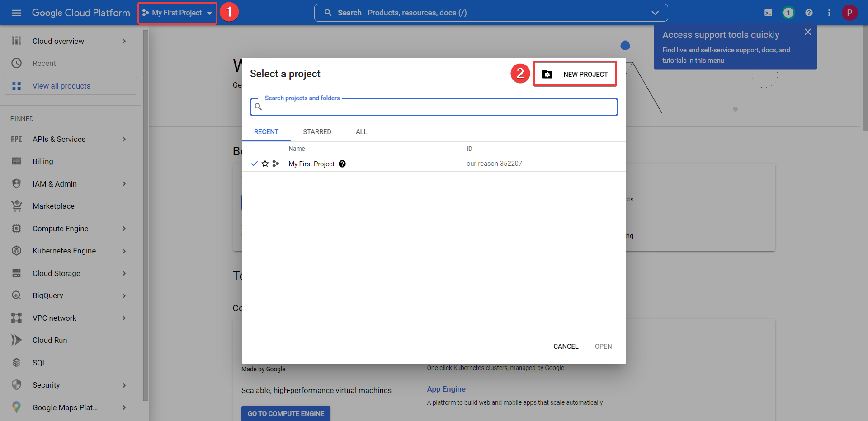868x421 pixels.
Task: Open the three-dot settings menu
Action: click(x=829, y=13)
